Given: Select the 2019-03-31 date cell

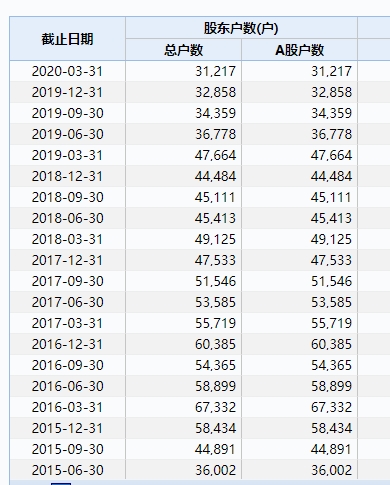Looking at the screenshot, I should point(67,155).
